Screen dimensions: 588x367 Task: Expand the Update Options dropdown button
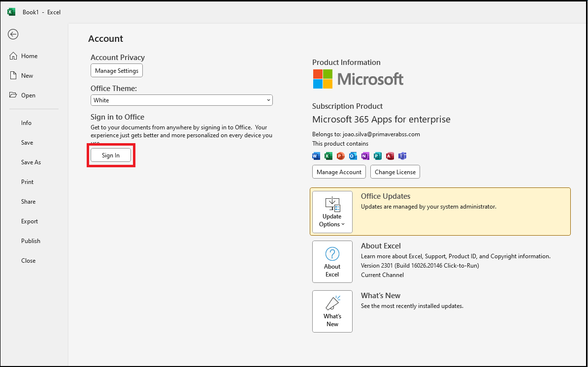click(332, 212)
